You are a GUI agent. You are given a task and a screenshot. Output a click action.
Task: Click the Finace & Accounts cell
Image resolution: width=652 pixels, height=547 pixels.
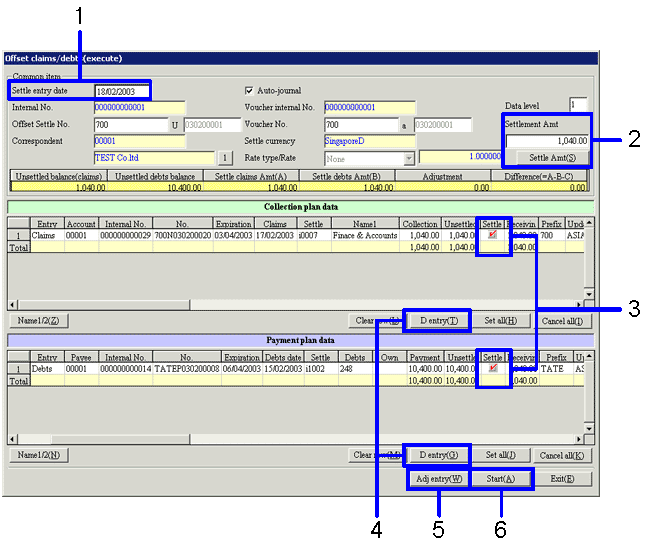pos(365,235)
